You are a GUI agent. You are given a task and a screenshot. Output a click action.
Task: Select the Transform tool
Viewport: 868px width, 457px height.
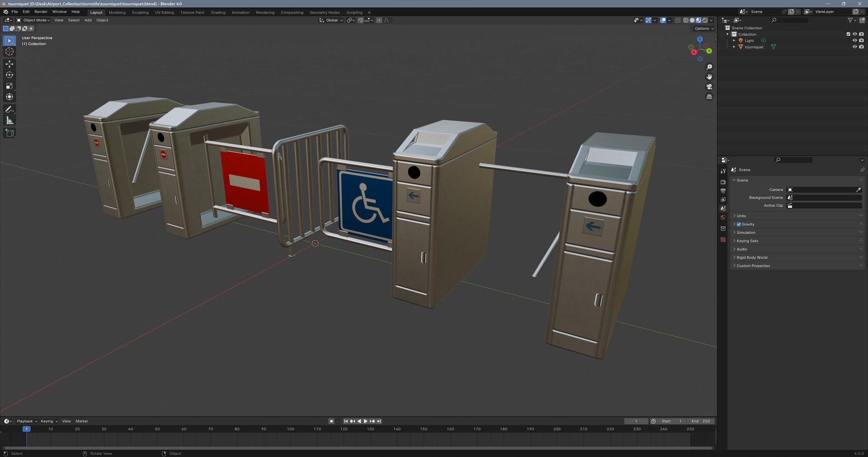(9, 97)
